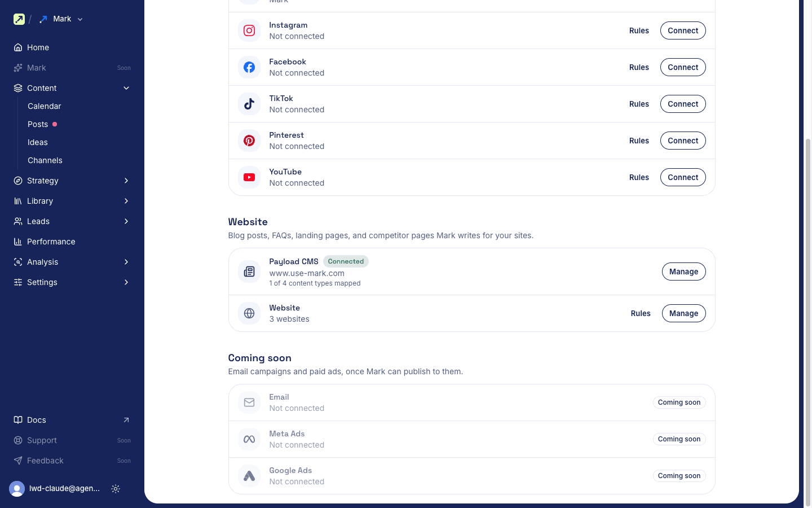Click the page vertical scrollbar thumb

tap(807, 322)
